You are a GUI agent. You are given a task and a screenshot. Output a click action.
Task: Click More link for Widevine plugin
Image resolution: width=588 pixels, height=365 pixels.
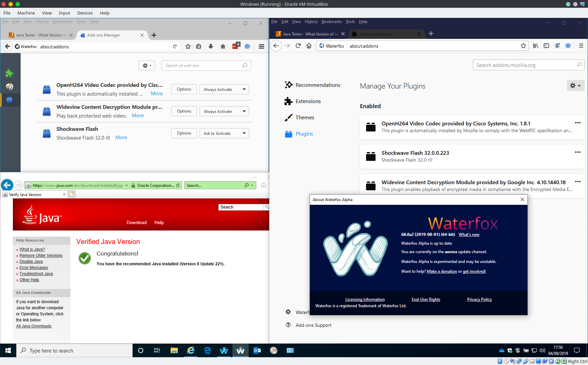click(x=138, y=116)
